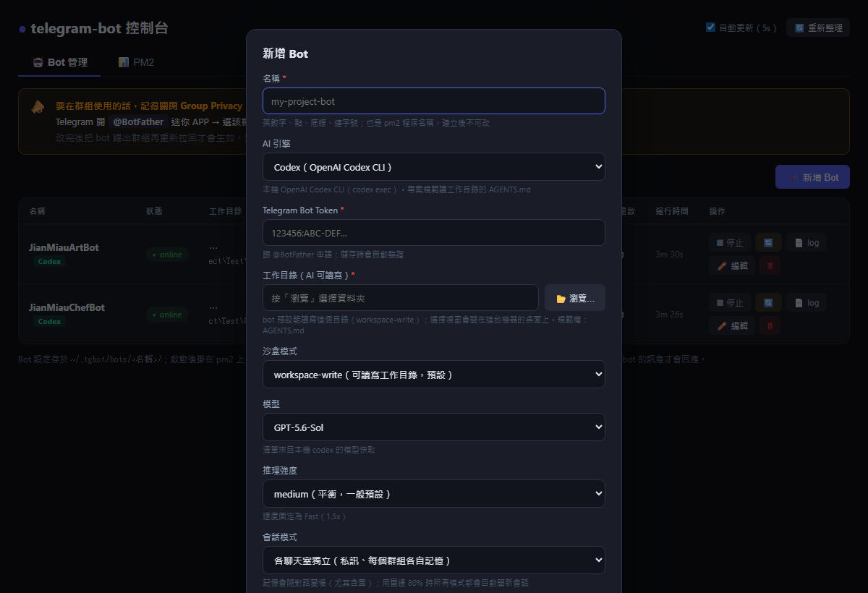The height and width of the screenshot is (593, 868).
Task: Delete JianMiauChefBot with the red trash icon
Action: [x=770, y=325]
